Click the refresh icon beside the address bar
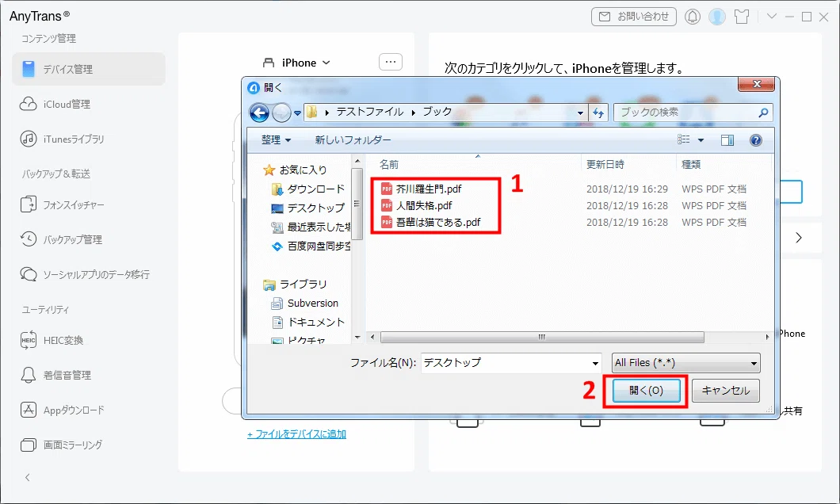 point(598,113)
